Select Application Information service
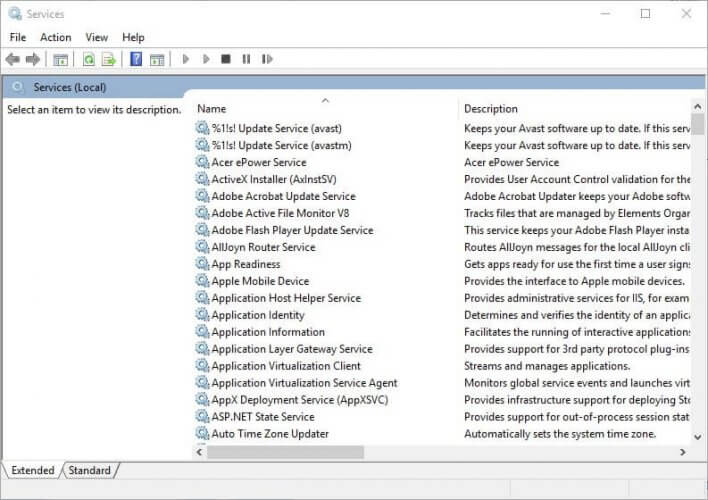 (268, 332)
